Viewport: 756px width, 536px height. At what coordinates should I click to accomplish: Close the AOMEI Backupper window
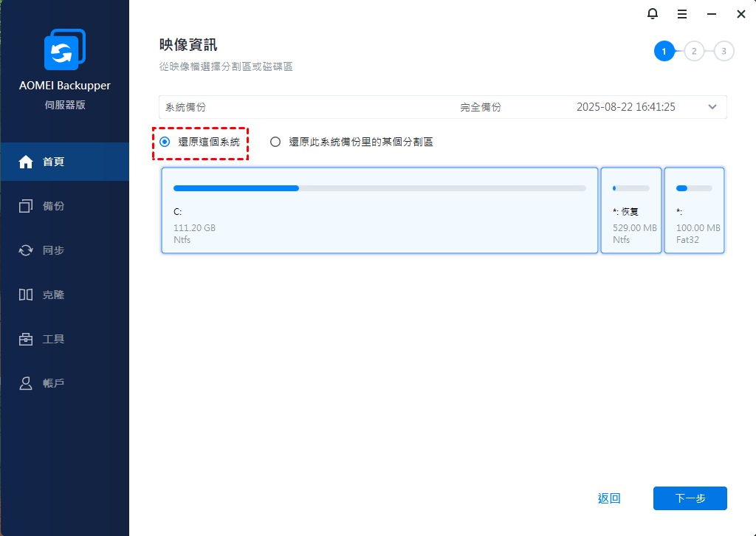click(741, 14)
